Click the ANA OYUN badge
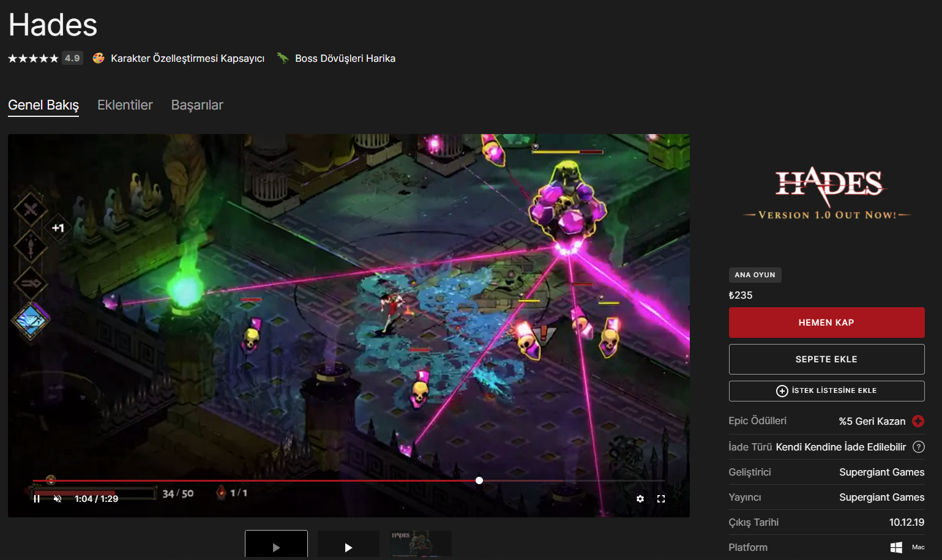Image resolution: width=942 pixels, height=560 pixels. [x=755, y=275]
